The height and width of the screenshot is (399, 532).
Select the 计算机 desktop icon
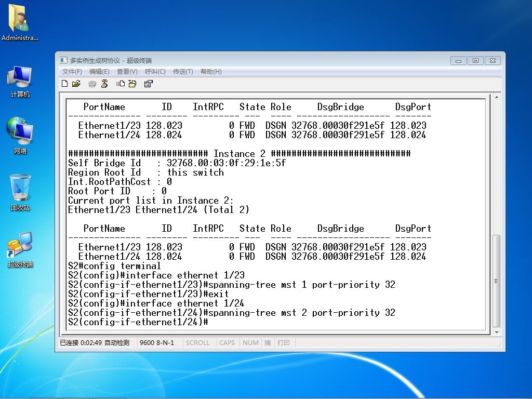(20, 82)
